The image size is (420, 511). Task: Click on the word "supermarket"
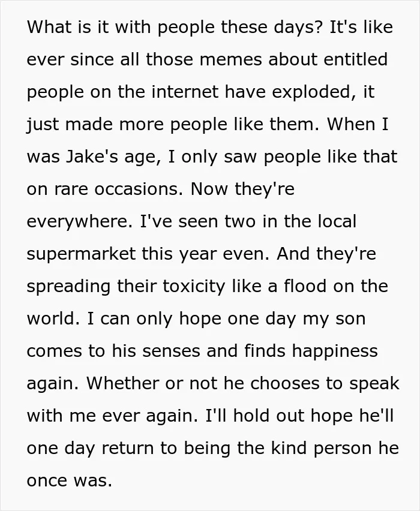[x=81, y=254]
